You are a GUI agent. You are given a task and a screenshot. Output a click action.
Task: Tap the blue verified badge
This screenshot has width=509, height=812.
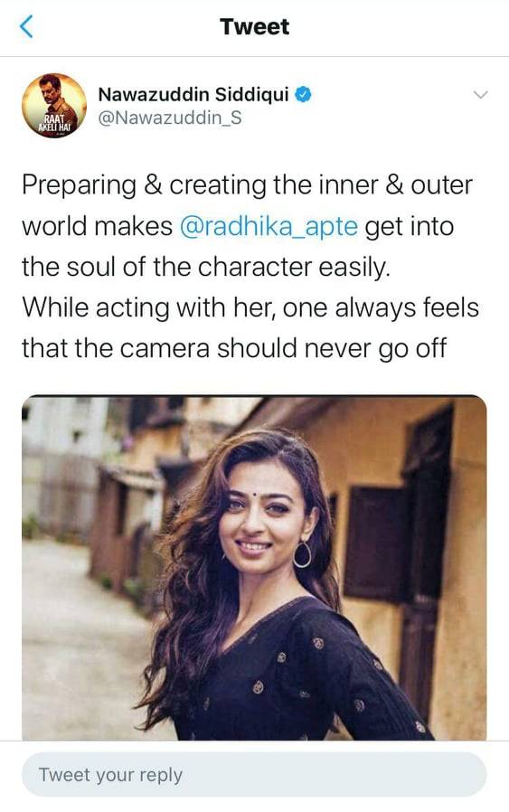coord(304,95)
